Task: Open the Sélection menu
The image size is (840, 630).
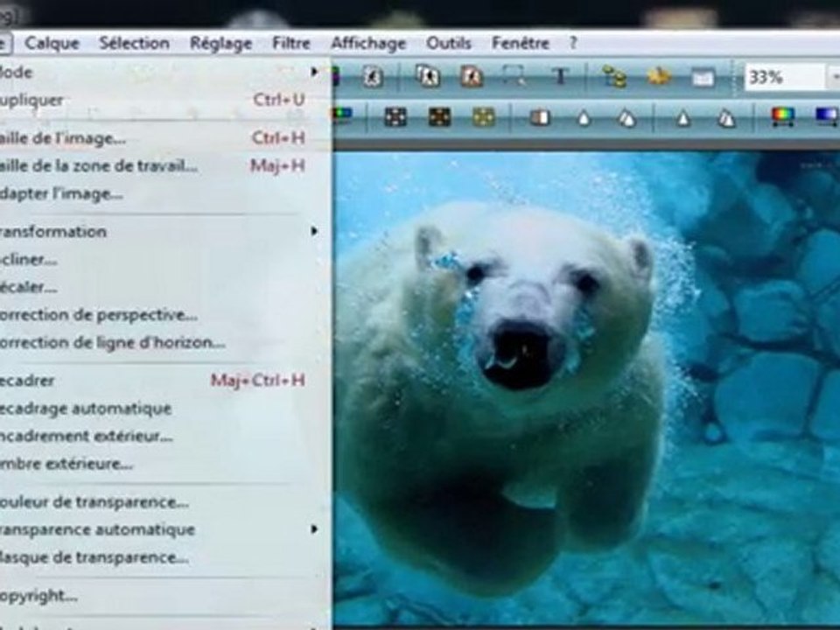Action: (x=134, y=43)
